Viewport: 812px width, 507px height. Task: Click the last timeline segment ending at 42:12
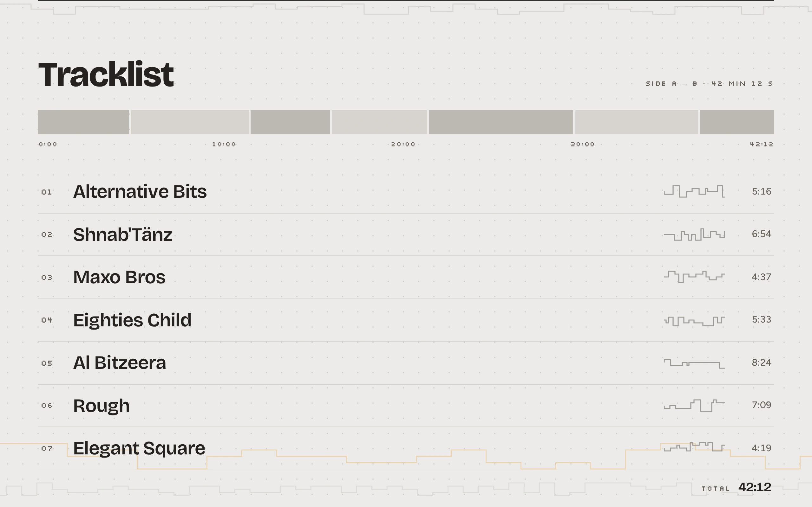pyautogui.click(x=737, y=122)
